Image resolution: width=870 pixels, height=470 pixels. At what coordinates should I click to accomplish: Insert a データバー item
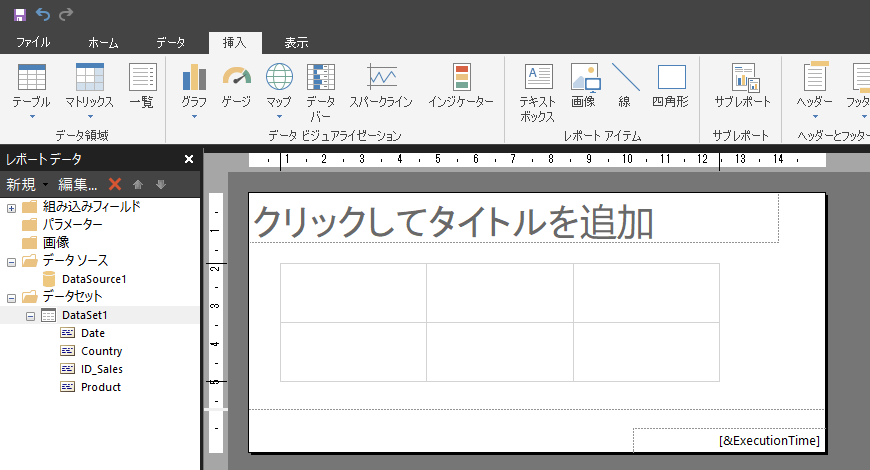tap(321, 93)
